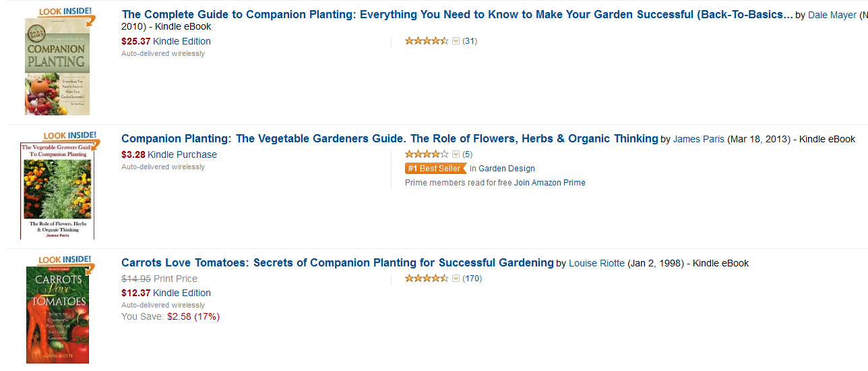868x371 pixels.
Task: Click the Join Amazon Prime link
Action: tap(550, 183)
